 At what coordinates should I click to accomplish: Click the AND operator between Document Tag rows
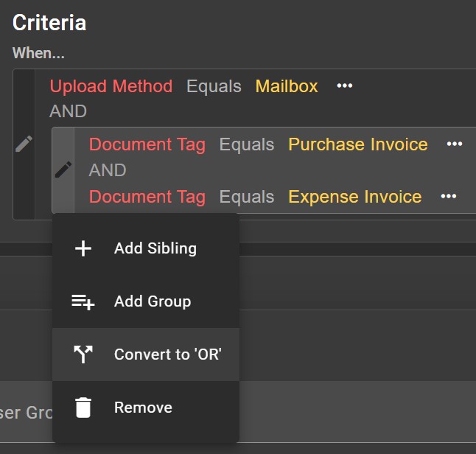pos(108,170)
